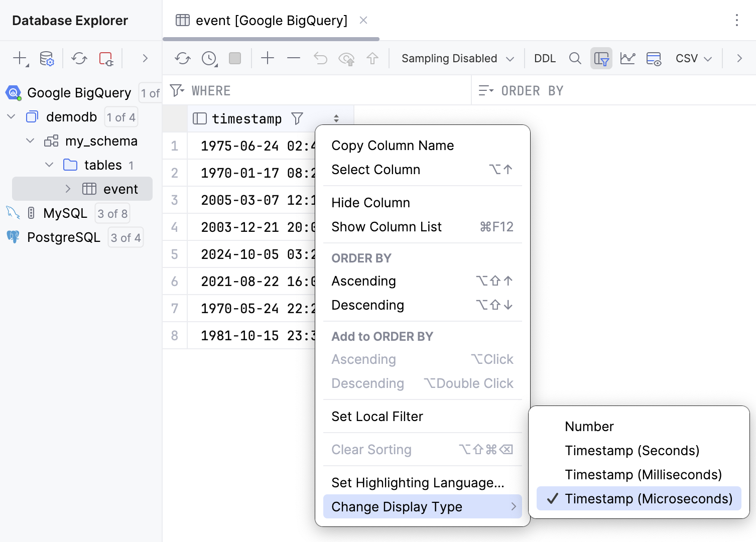The height and width of the screenshot is (542, 756).
Task: Click the timestamp column filter funnel icon
Action: [x=297, y=119]
